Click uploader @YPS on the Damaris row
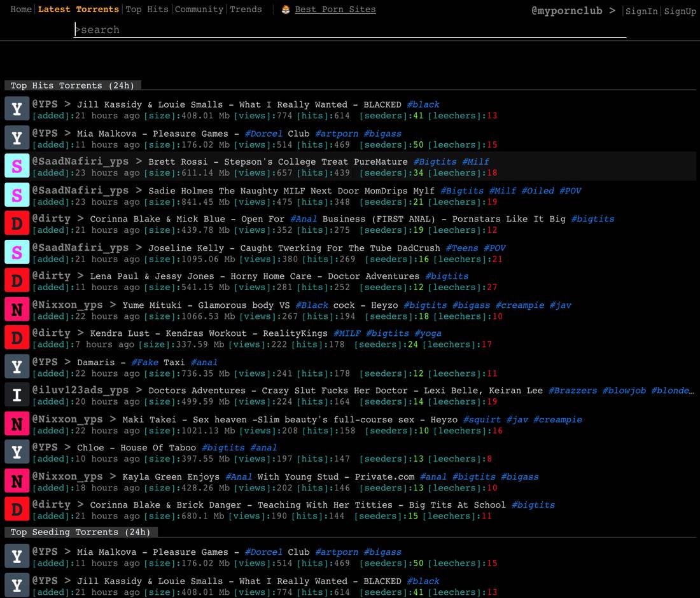 point(45,362)
